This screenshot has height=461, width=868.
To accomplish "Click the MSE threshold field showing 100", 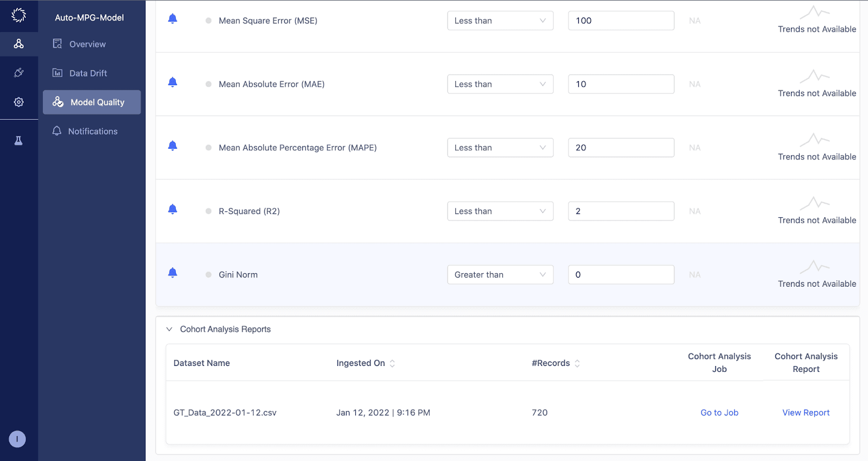I will pos(621,21).
